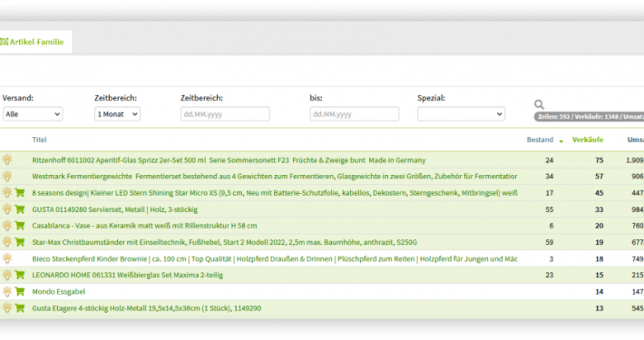Screen dimensions: 644x340
Task: Focus the Zeitbereich start date field
Action: 225,114
